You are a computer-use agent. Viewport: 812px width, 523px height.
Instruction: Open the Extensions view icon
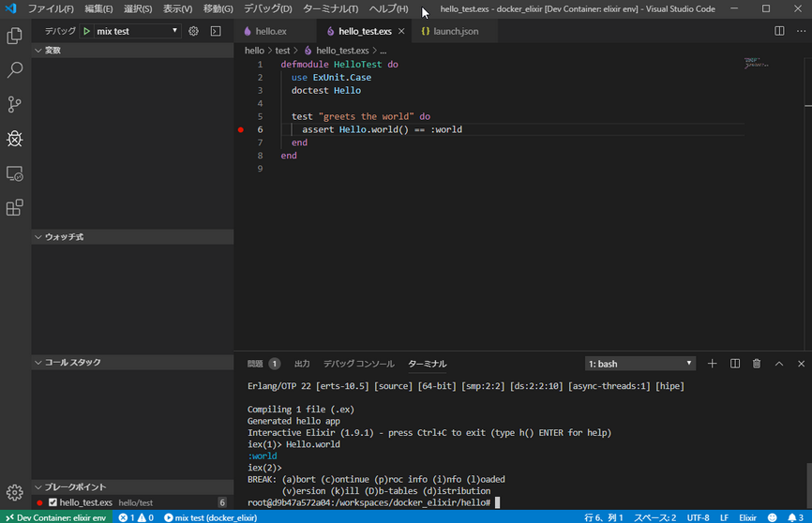pyautogui.click(x=15, y=208)
